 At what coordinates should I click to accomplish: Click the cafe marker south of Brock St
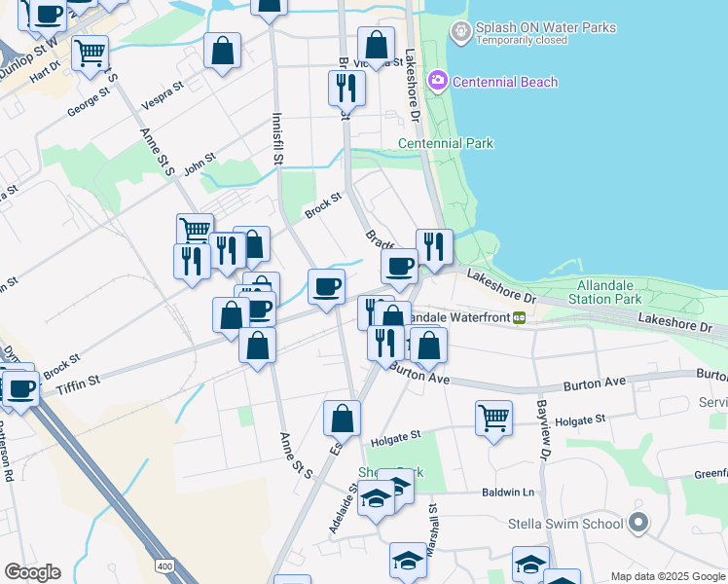point(327,286)
